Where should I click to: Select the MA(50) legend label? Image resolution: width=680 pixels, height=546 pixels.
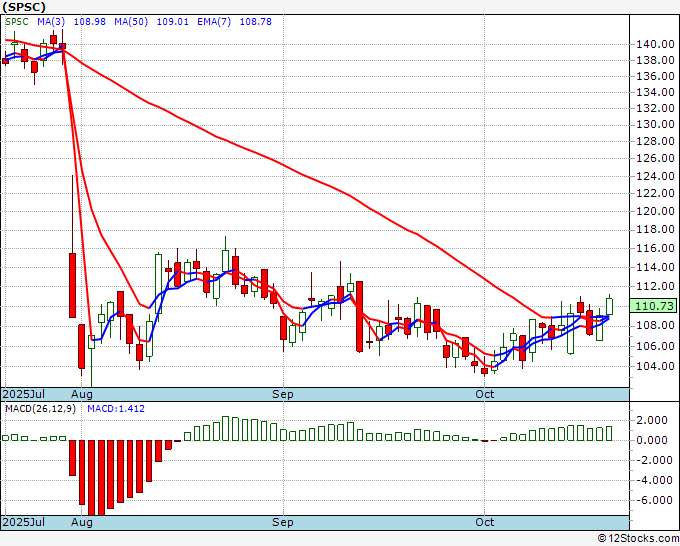pos(131,21)
